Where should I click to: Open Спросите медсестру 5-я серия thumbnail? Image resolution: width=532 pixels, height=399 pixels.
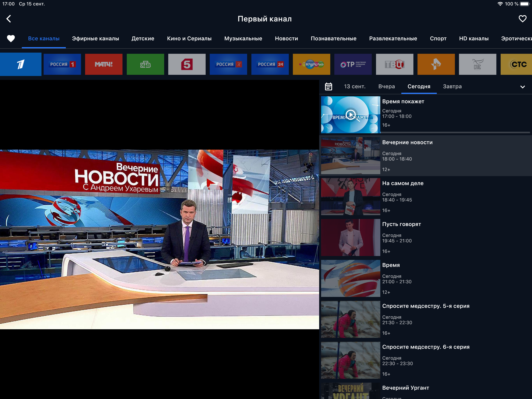tap(351, 319)
